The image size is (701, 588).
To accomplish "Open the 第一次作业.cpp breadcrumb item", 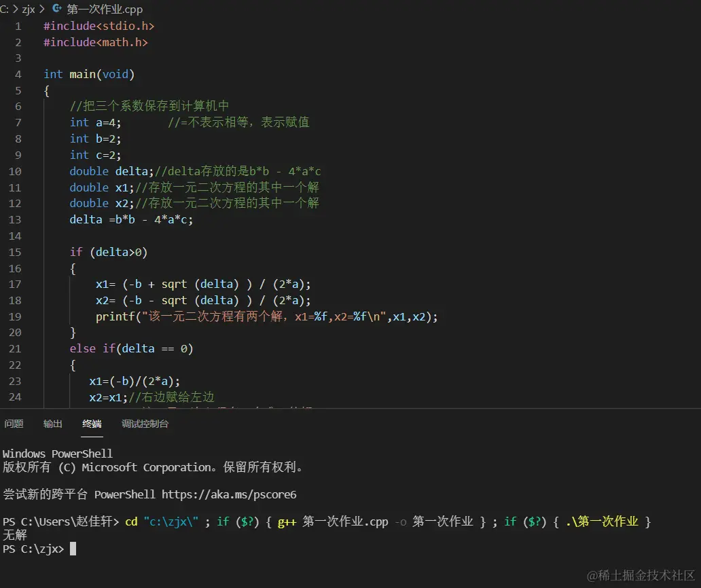I will click(105, 9).
